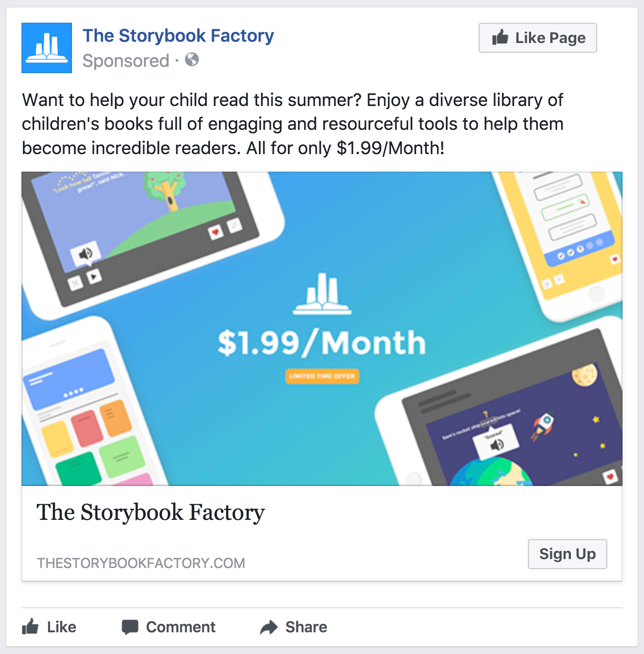Click the Sign Up button
This screenshot has height=654, width=644.
(567, 554)
